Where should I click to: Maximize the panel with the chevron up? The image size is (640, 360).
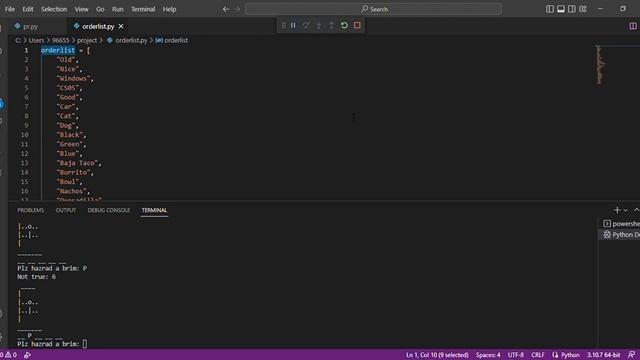point(636,210)
